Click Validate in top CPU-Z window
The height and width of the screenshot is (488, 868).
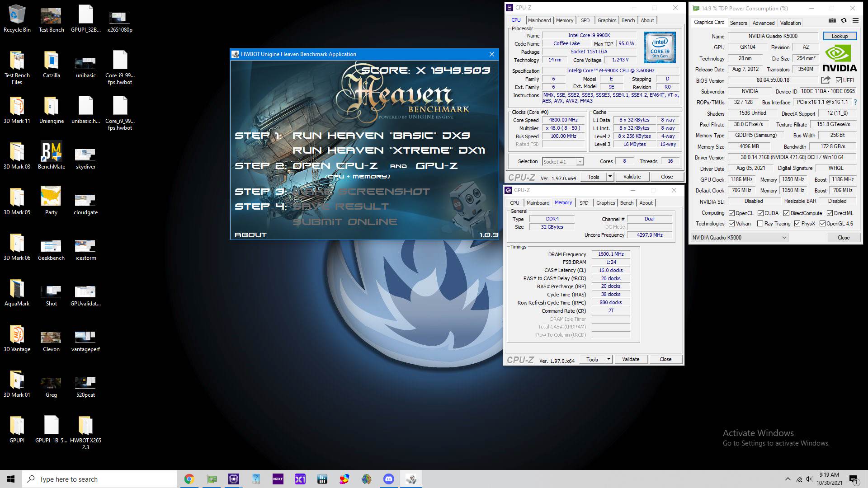click(632, 177)
